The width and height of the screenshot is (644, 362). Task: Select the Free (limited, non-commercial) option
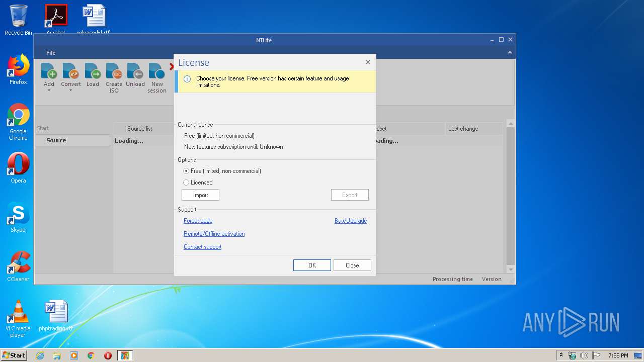tap(222, 171)
